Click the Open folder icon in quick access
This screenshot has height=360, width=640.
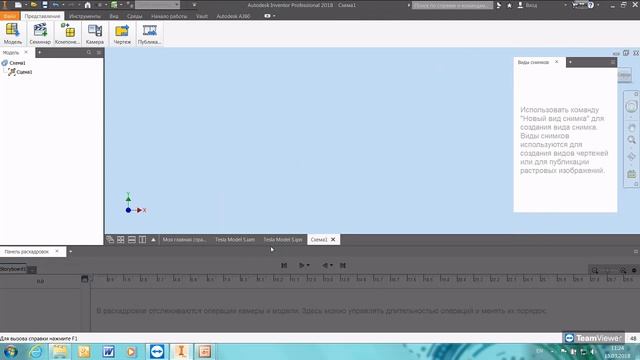(34, 5)
